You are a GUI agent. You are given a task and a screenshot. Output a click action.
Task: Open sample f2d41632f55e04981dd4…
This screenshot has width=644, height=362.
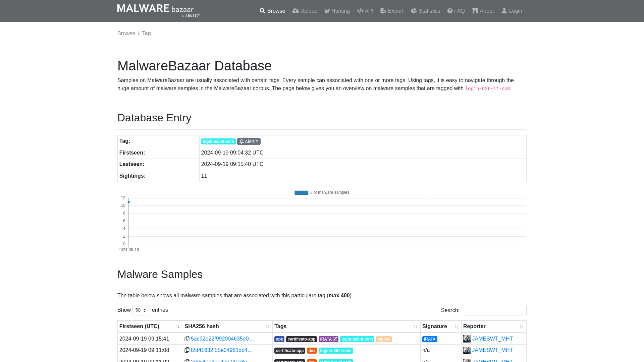point(222,350)
